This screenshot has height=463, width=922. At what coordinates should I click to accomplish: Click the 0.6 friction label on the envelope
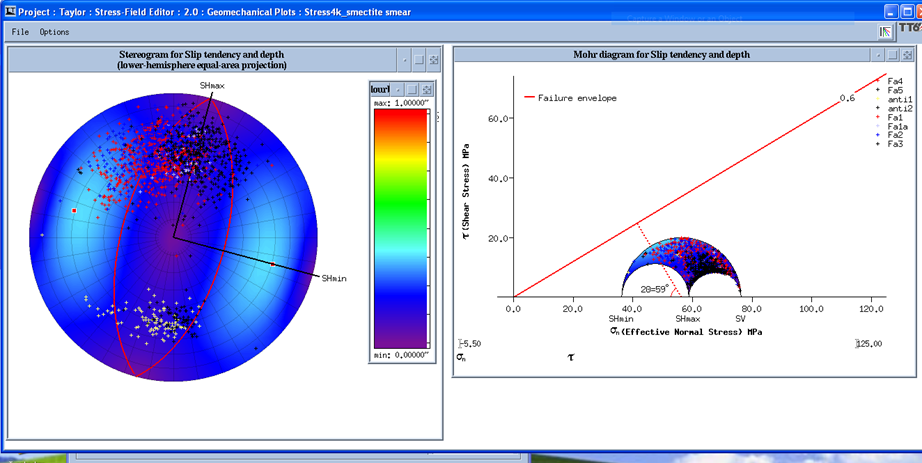(x=847, y=98)
